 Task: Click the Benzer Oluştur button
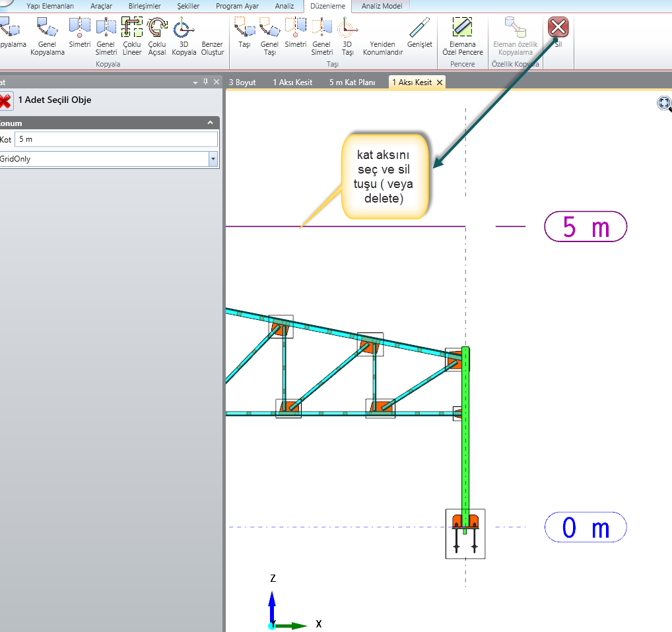212,48
